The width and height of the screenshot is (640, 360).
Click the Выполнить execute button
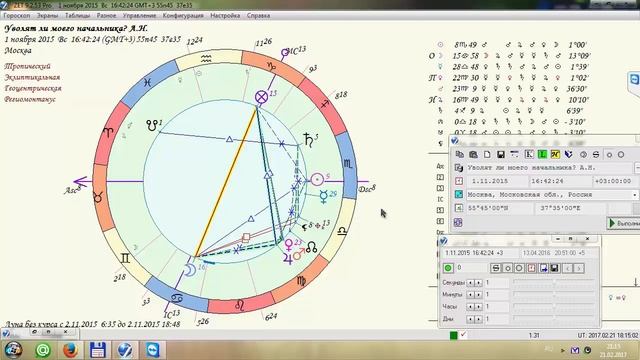[x=623, y=223]
